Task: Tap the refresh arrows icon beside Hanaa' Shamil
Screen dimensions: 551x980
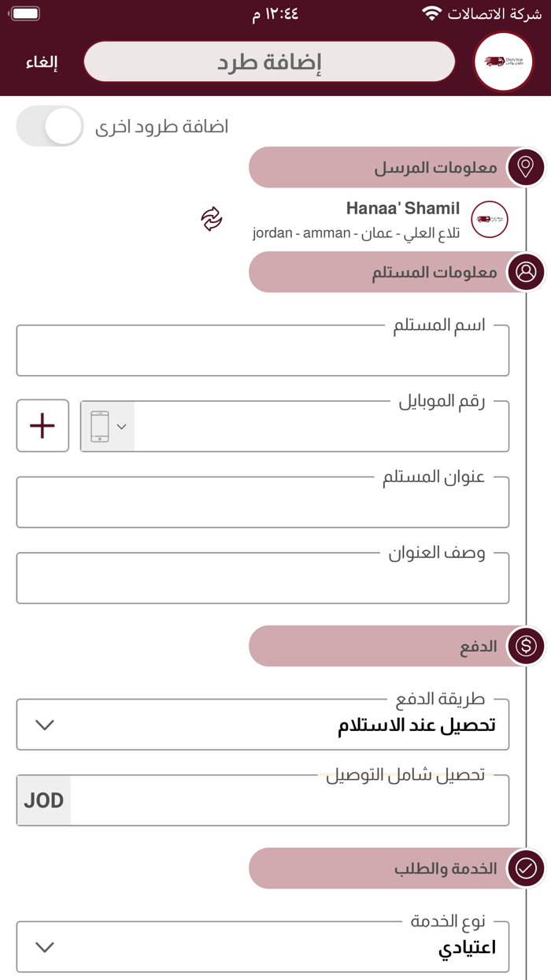Action: tap(211, 219)
